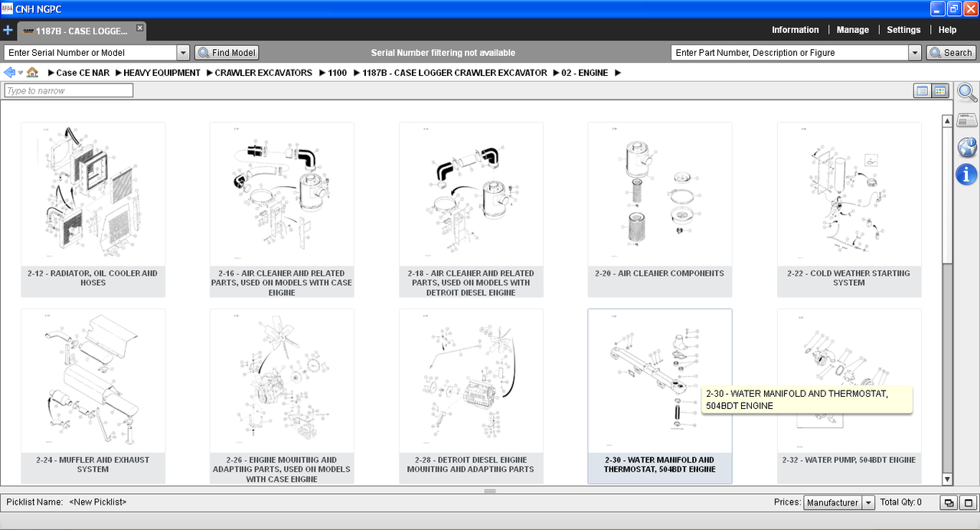Focus the Part Number search field
Screen dimensions: 980x530
pos(789,53)
